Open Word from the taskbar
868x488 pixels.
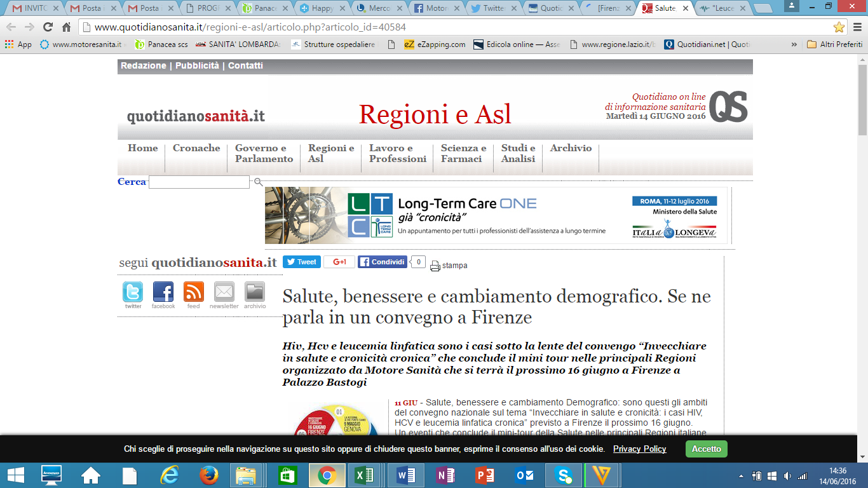click(x=405, y=475)
